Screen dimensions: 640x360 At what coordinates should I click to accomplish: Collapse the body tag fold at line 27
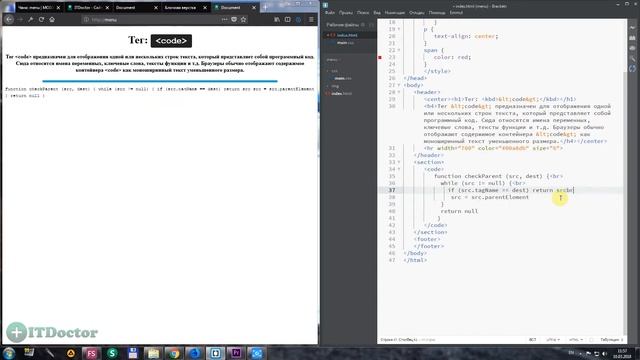tap(399, 85)
